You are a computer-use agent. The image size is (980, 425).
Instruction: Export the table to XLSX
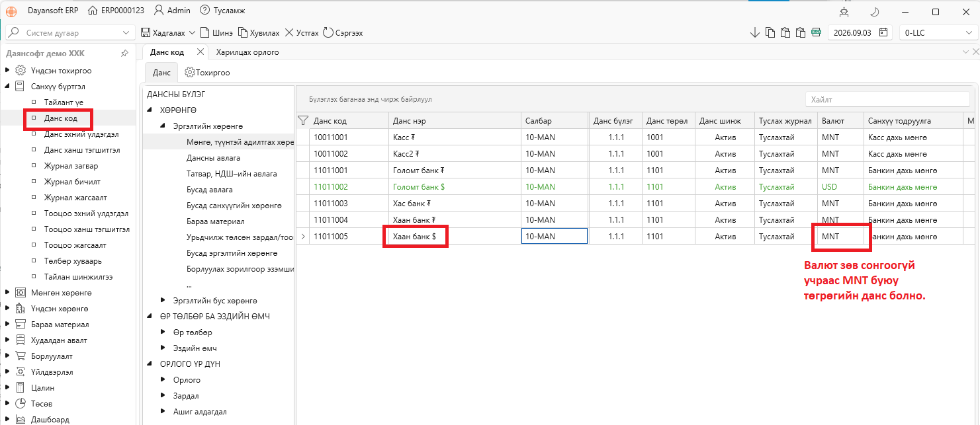click(816, 32)
